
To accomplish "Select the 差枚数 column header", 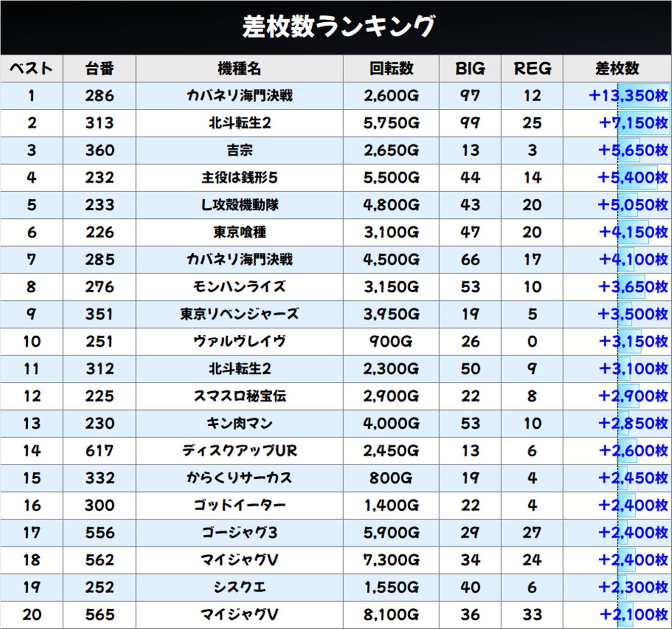I will [617, 68].
